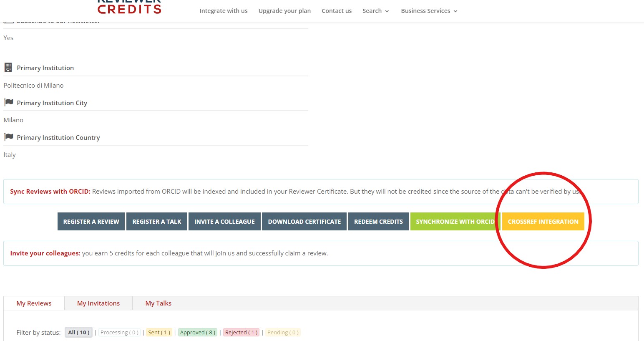This screenshot has width=644, height=341.
Task: Click the Primary Institution Country flag icon
Action: (x=8, y=137)
